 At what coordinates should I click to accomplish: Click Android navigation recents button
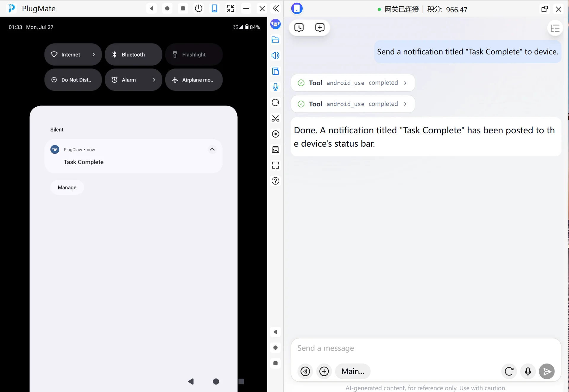(x=241, y=381)
